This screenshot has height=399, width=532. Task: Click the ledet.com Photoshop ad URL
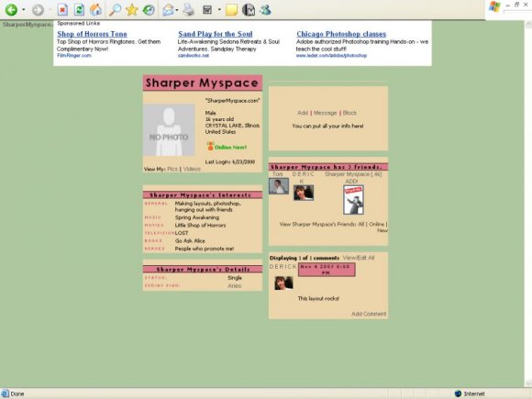point(331,55)
